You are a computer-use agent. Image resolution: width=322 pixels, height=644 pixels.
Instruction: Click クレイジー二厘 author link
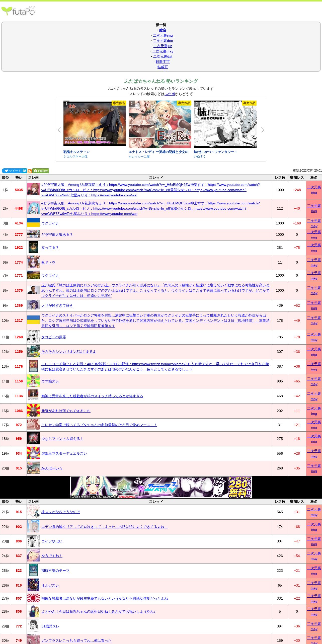click(139, 157)
